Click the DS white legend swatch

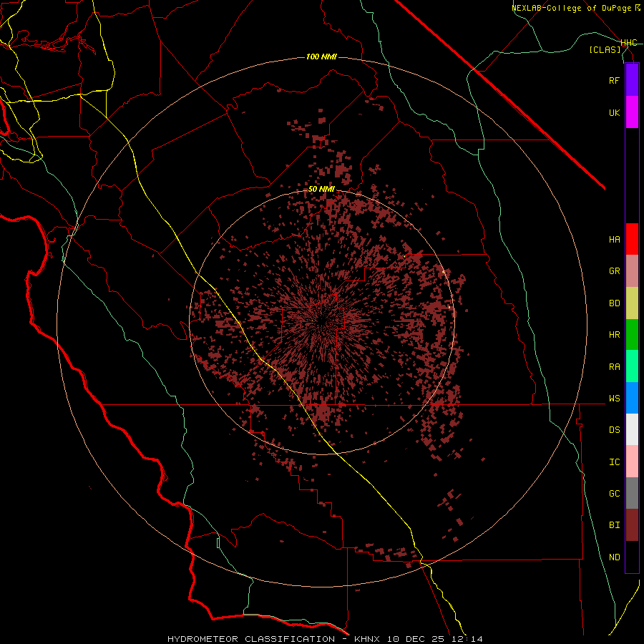point(632,429)
